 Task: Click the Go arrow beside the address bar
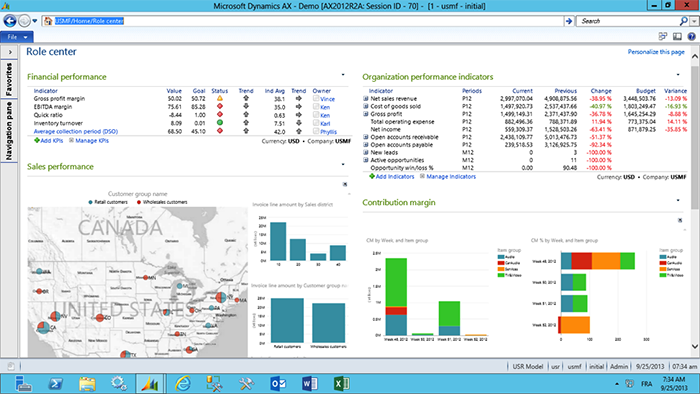point(569,21)
